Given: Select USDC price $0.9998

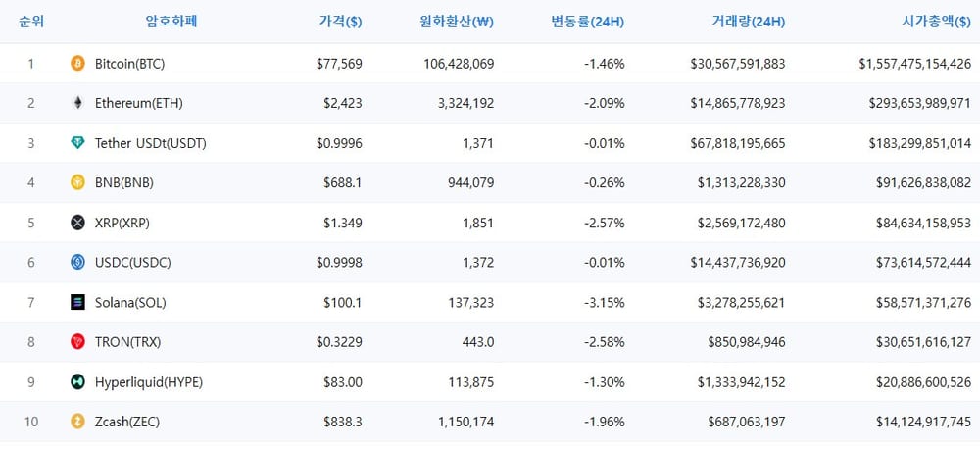Looking at the screenshot, I should (339, 263).
